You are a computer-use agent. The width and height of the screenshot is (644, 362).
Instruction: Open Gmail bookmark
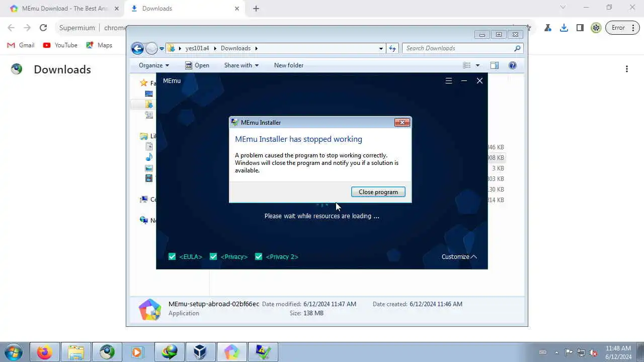[x=21, y=45]
